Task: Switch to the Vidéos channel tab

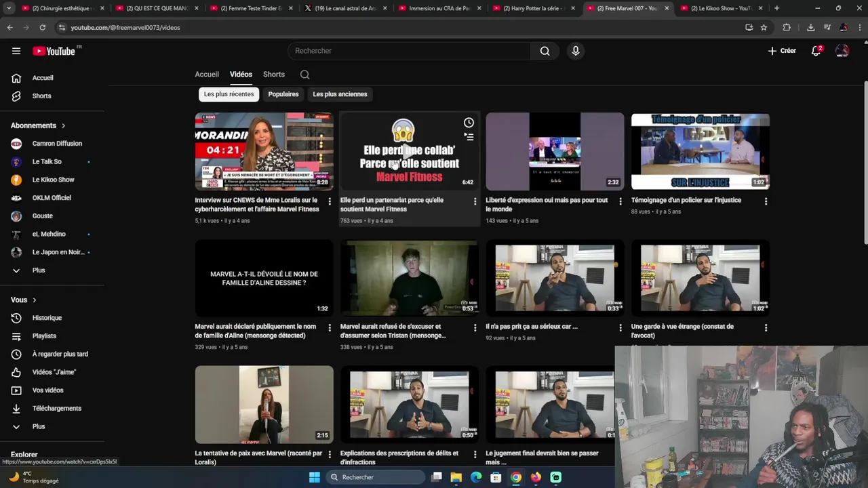Action: coord(241,75)
